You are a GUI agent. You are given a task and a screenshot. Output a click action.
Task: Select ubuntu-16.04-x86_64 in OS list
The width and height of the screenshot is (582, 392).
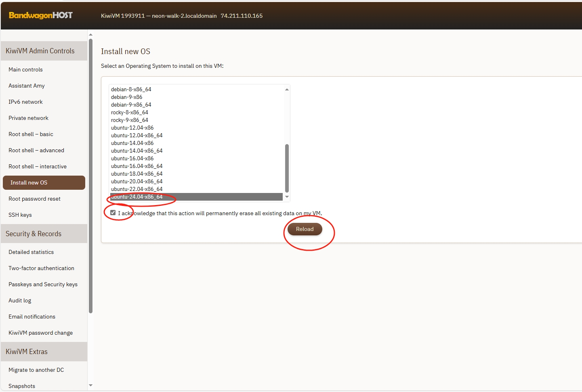[x=196, y=166]
